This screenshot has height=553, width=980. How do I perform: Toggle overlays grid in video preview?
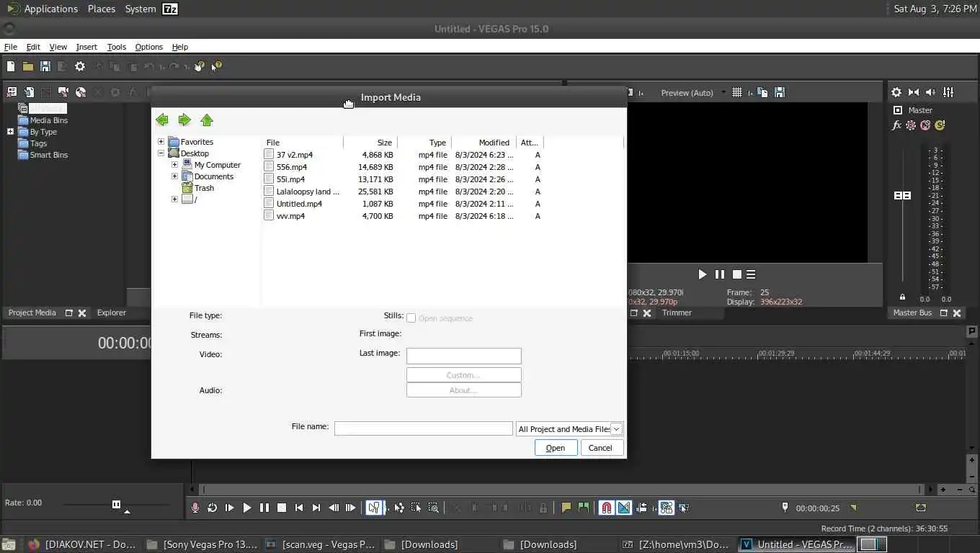(736, 92)
